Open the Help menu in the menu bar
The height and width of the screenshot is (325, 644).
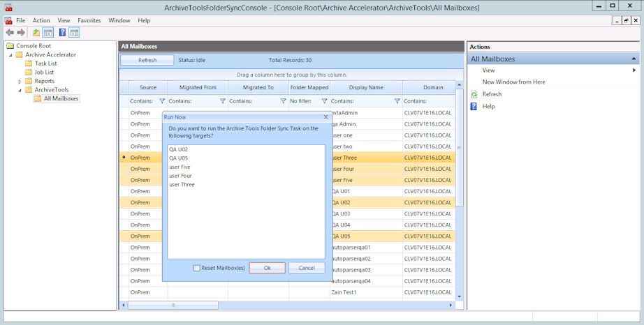click(144, 20)
